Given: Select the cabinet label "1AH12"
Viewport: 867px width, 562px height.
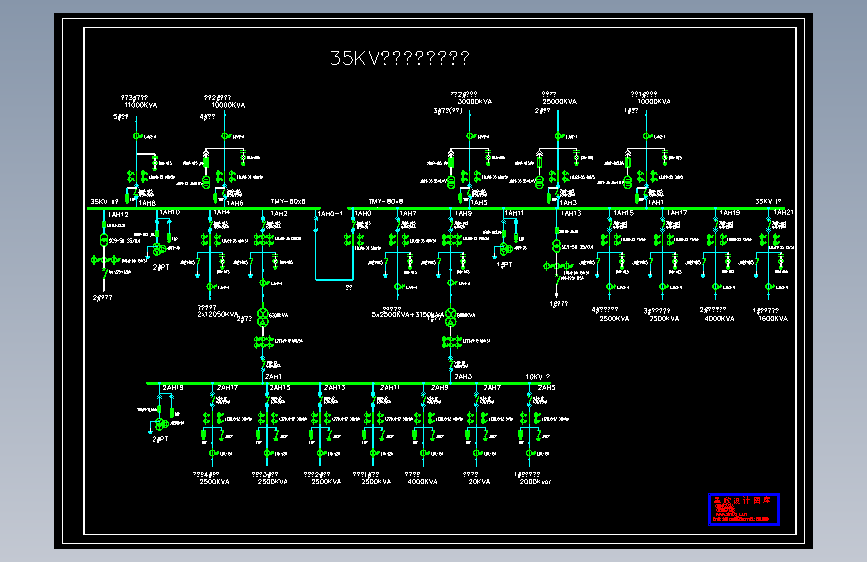Looking at the screenshot, I should 118,215.
